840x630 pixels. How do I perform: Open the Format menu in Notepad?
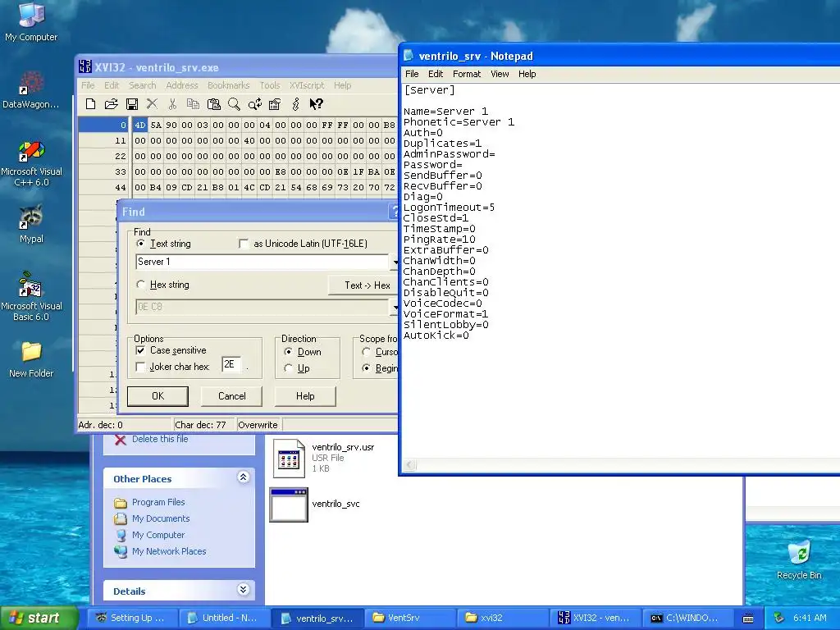coord(467,74)
